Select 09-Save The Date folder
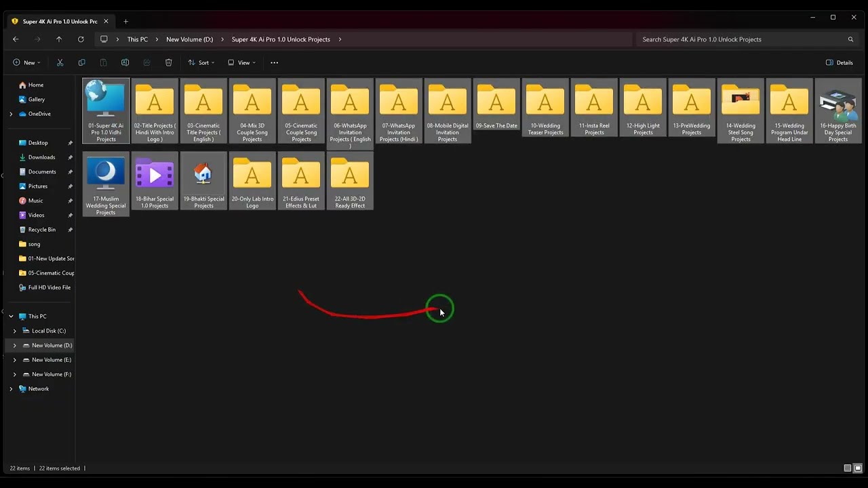The image size is (868, 488). pyautogui.click(x=496, y=104)
